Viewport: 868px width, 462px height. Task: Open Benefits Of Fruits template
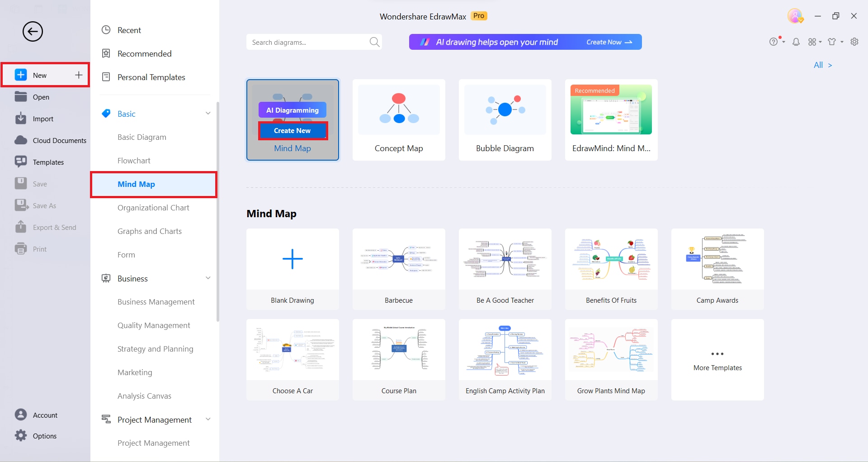pyautogui.click(x=611, y=269)
